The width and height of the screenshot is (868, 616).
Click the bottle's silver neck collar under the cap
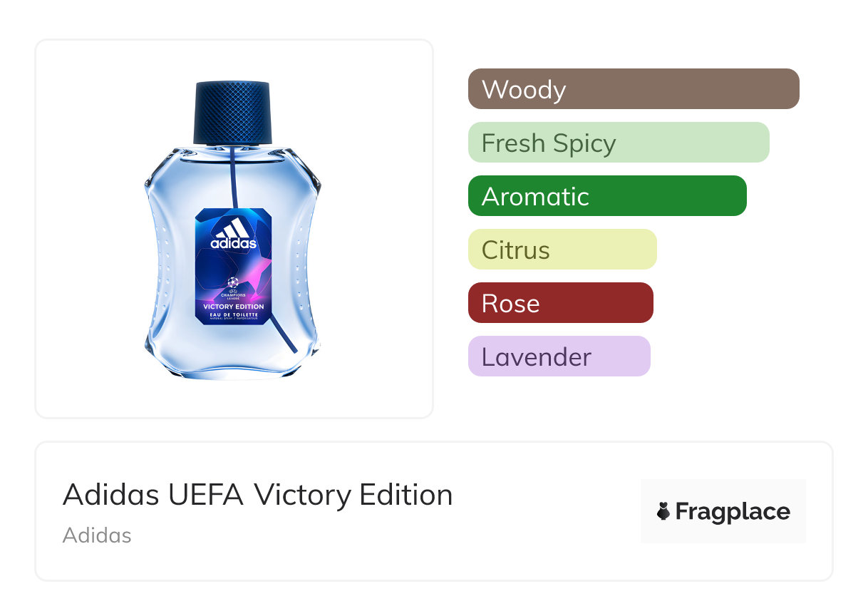pyautogui.click(x=233, y=146)
